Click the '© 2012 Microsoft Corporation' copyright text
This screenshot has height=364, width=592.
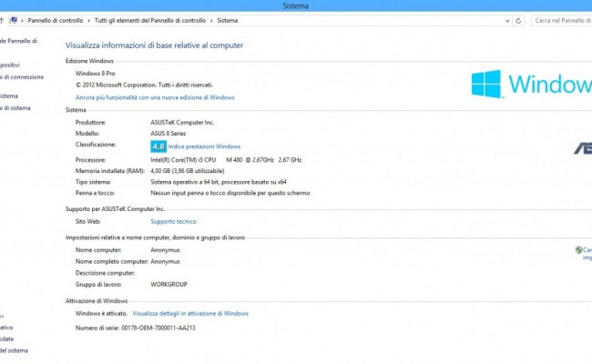(144, 85)
